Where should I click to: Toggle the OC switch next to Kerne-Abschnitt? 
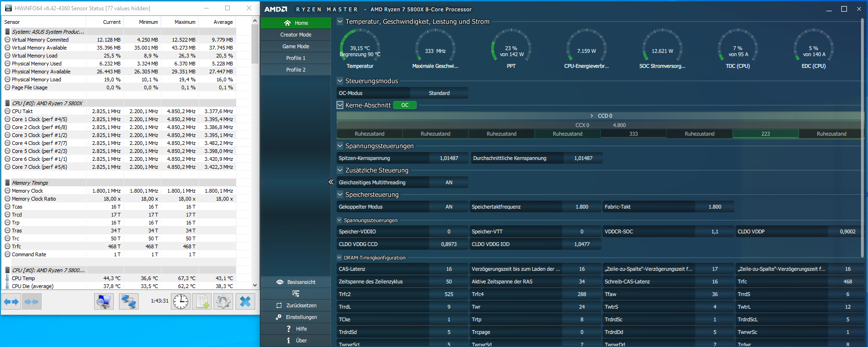click(405, 105)
